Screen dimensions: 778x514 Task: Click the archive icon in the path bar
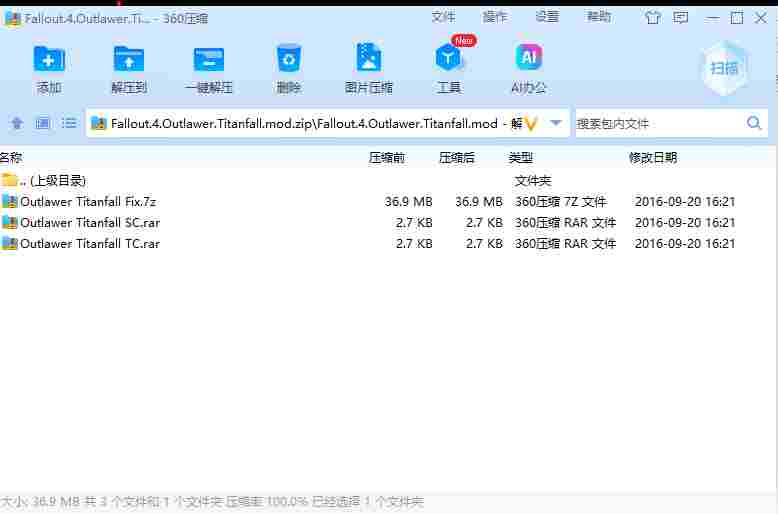[x=99, y=123]
